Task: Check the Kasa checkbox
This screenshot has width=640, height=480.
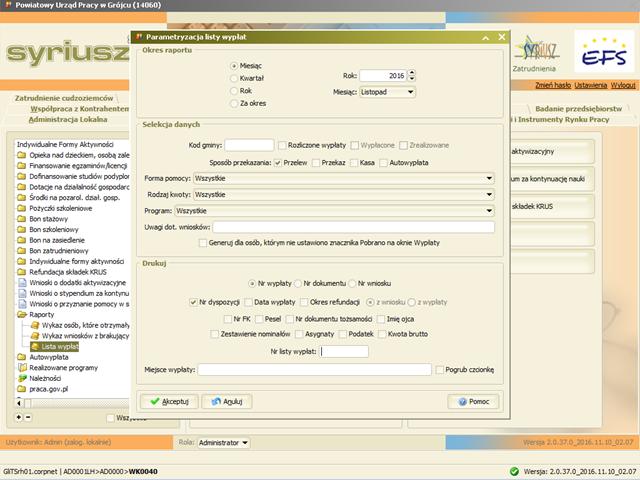Action: pos(354,163)
